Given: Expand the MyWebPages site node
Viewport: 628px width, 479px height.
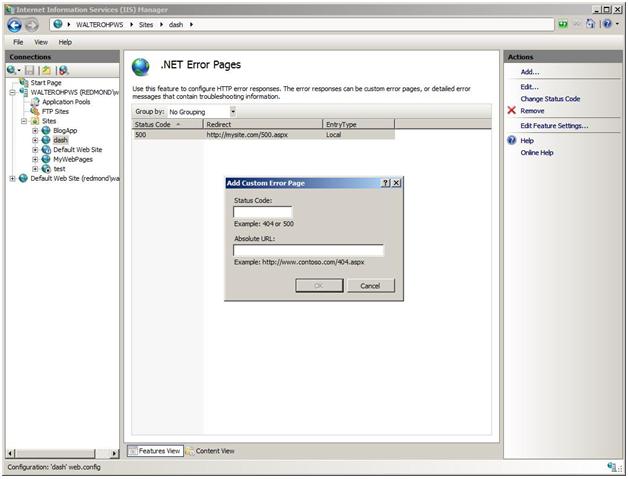Looking at the screenshot, I should (35, 159).
